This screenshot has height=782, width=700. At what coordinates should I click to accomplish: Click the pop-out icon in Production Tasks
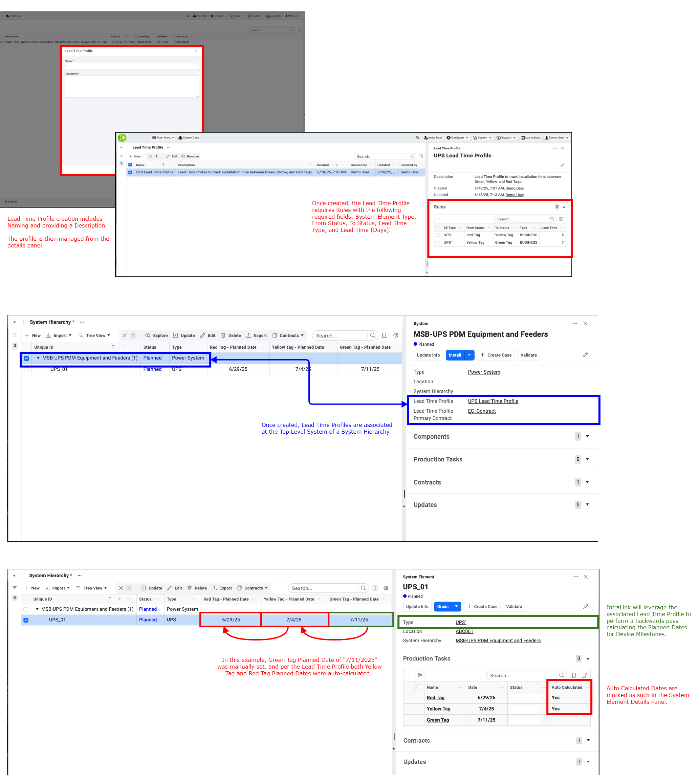(x=584, y=675)
